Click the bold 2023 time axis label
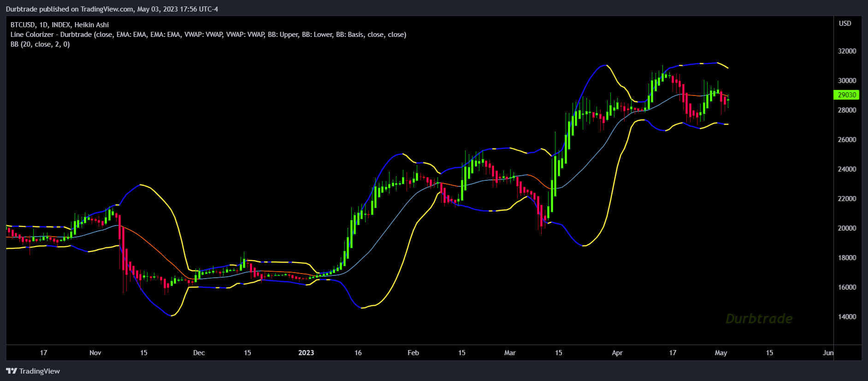Screen dimensions: 868x381 306,353
